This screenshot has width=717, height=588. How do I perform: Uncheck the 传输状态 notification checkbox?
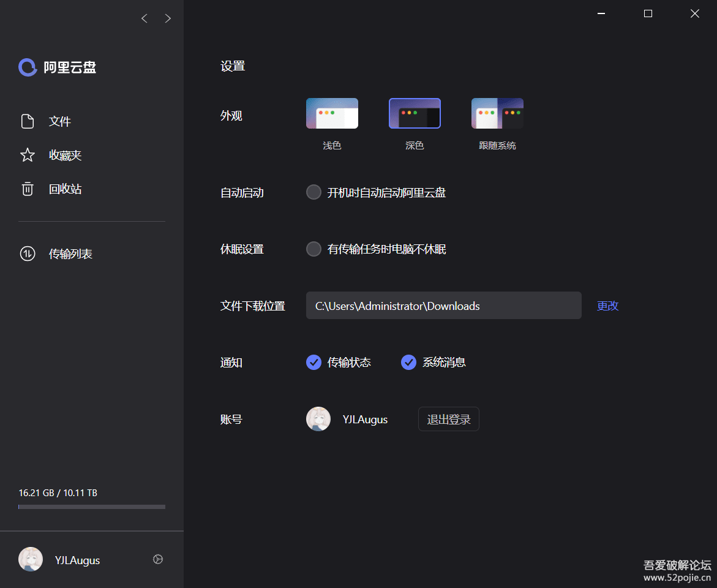coord(313,362)
